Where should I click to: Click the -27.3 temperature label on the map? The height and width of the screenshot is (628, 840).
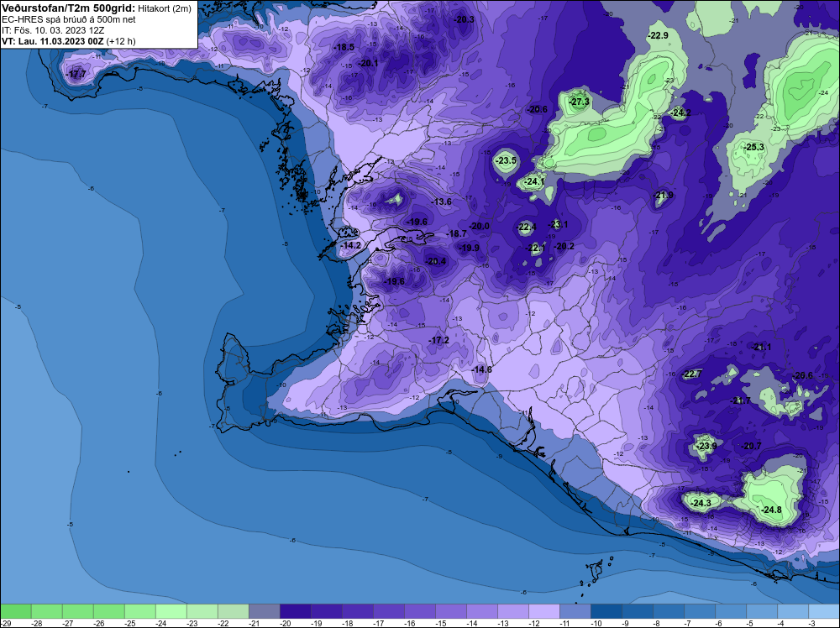click(579, 102)
